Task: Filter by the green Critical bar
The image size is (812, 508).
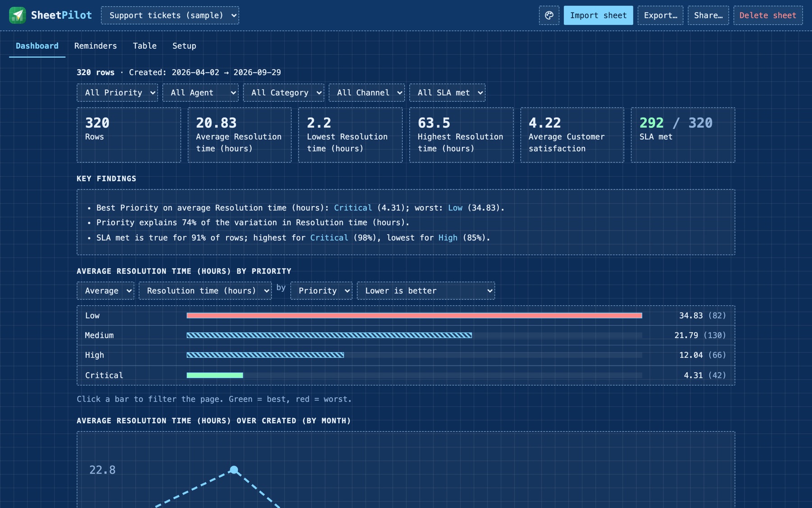Action: (215, 375)
